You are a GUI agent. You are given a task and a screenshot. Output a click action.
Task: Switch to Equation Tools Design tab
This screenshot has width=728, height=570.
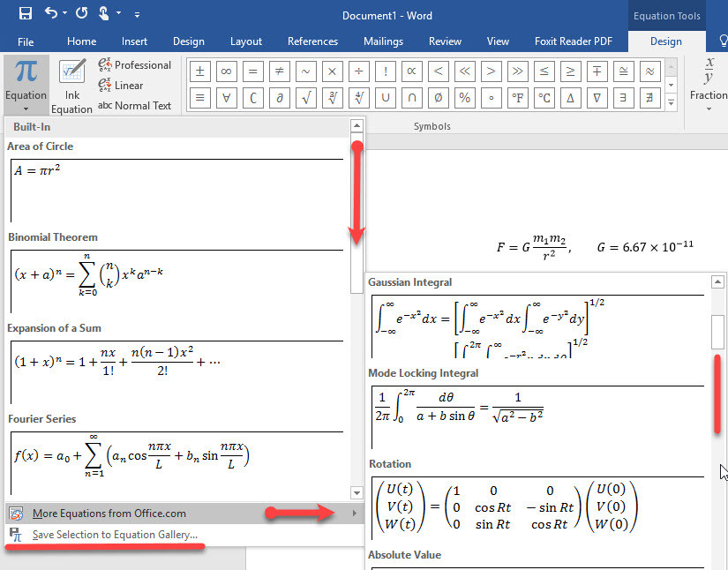pyautogui.click(x=665, y=41)
